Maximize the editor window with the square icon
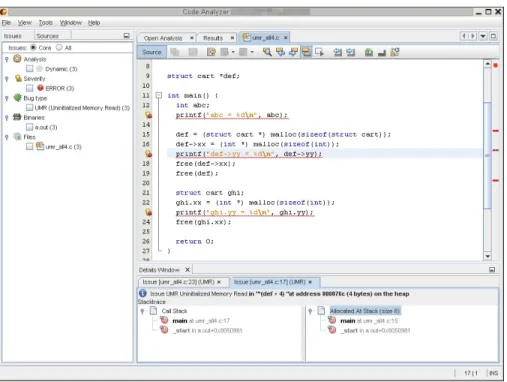This screenshot has height=382, width=507. pyautogui.click(x=494, y=36)
